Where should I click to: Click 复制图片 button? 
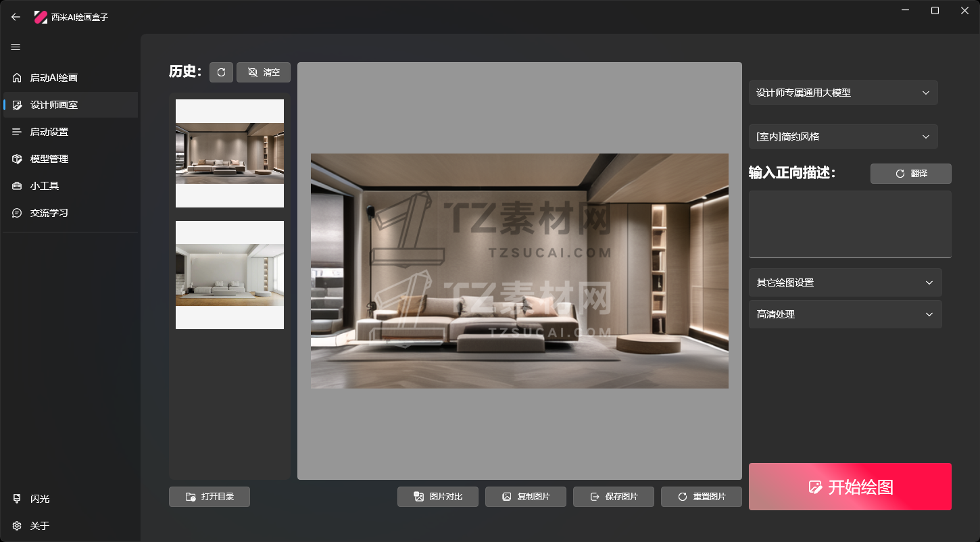(526, 497)
